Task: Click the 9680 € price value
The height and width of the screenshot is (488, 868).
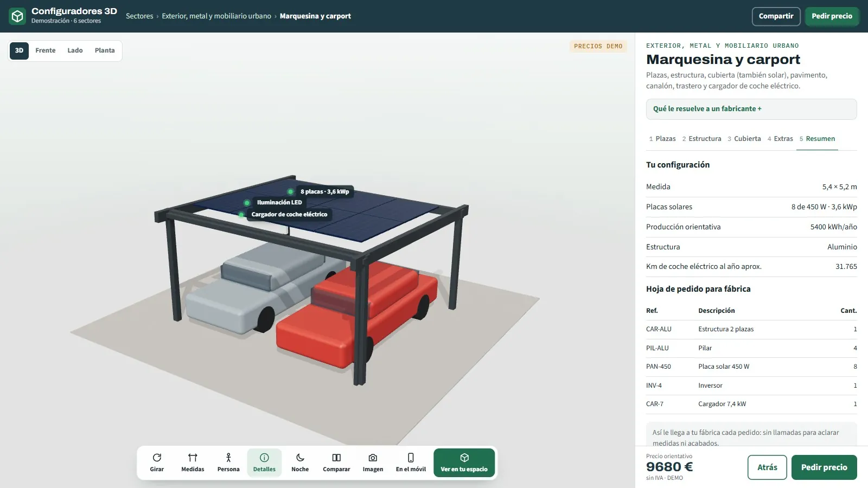Action: click(x=669, y=467)
